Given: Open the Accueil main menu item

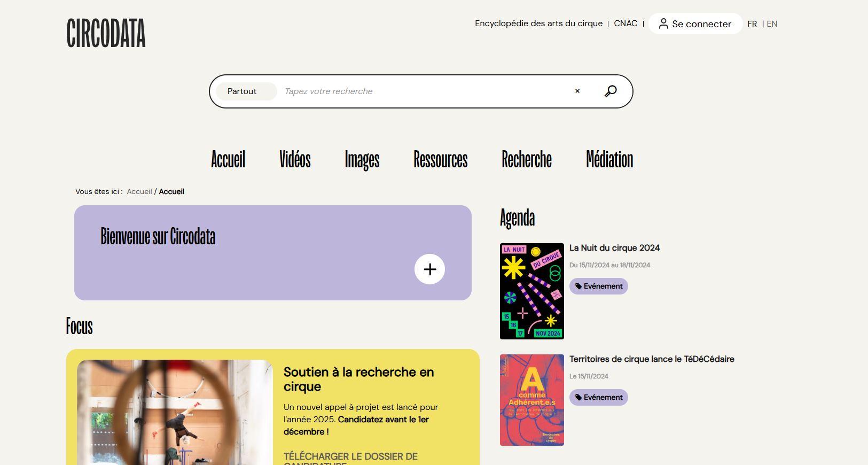Looking at the screenshot, I should coord(228,159).
